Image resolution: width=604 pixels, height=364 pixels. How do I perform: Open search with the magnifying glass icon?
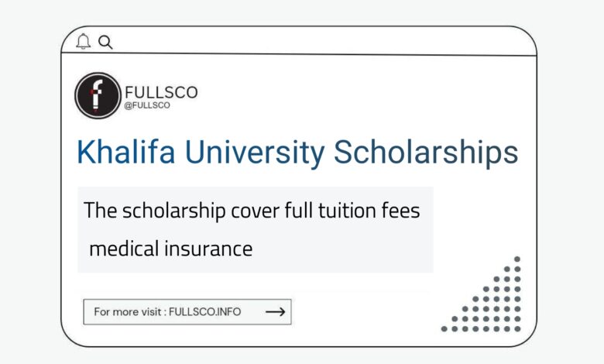coord(105,42)
